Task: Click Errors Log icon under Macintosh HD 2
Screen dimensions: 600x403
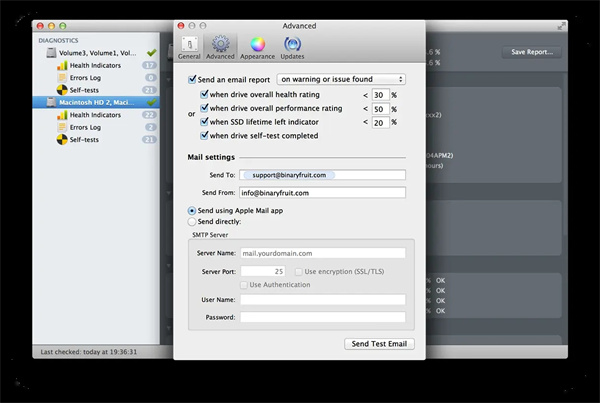Action: tap(62, 127)
